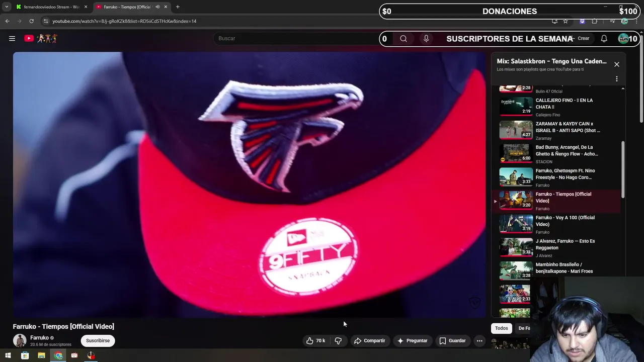
Task: Click the playlist panel scrollbar
Action: (623, 169)
